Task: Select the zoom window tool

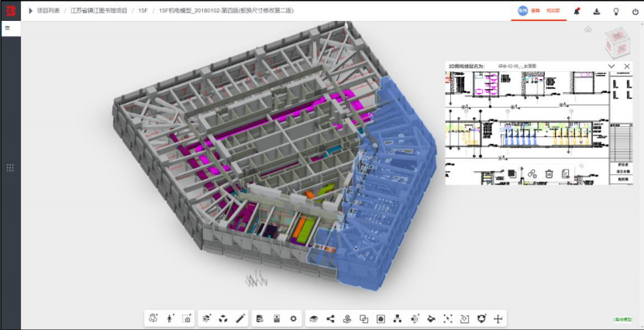Action: 187,318
